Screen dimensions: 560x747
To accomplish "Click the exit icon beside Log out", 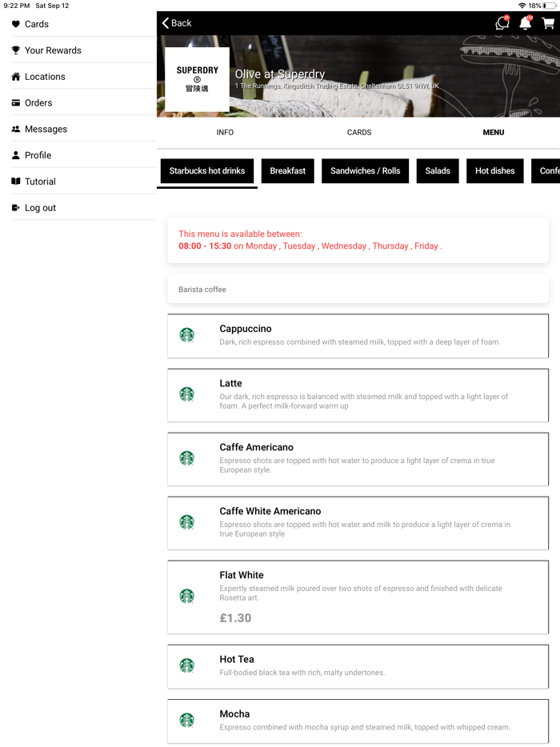I will [x=16, y=207].
